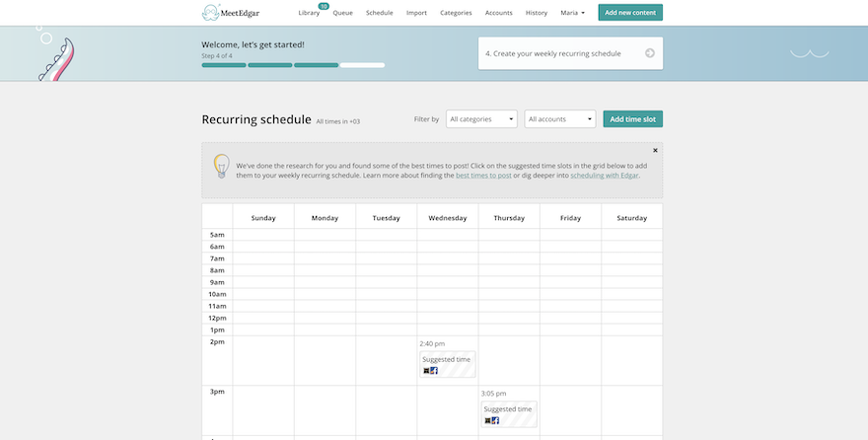Follow the scheduling with Edgar link
868x440 pixels.
click(x=605, y=176)
